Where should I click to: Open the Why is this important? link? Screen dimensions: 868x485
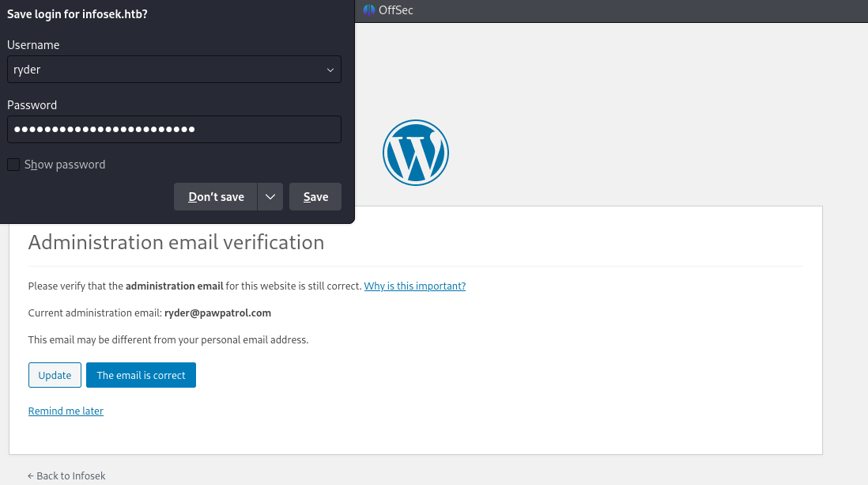pos(414,286)
